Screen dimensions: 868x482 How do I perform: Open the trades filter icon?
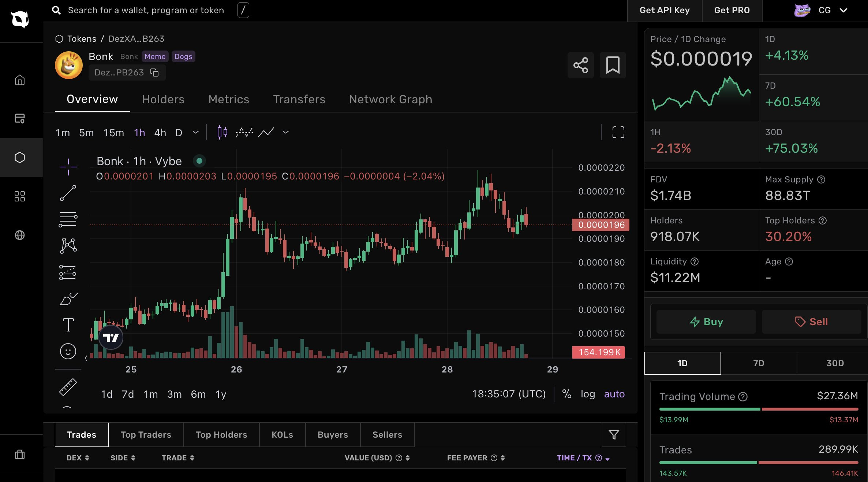click(614, 435)
